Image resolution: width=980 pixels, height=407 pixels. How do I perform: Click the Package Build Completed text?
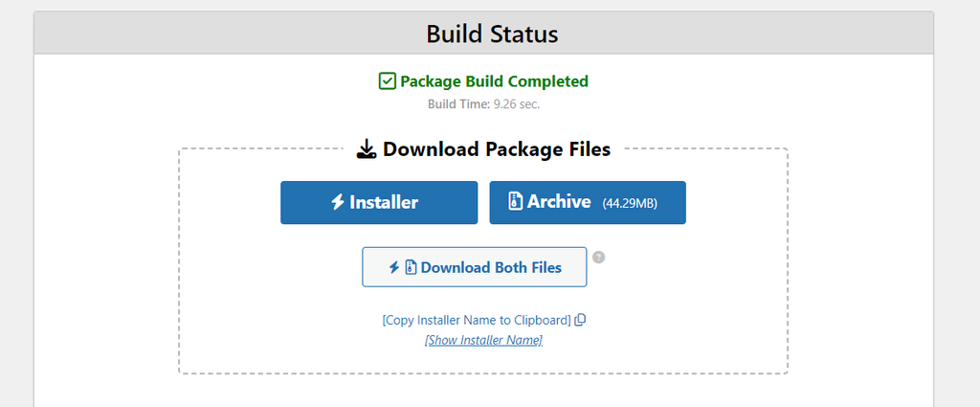pos(494,81)
